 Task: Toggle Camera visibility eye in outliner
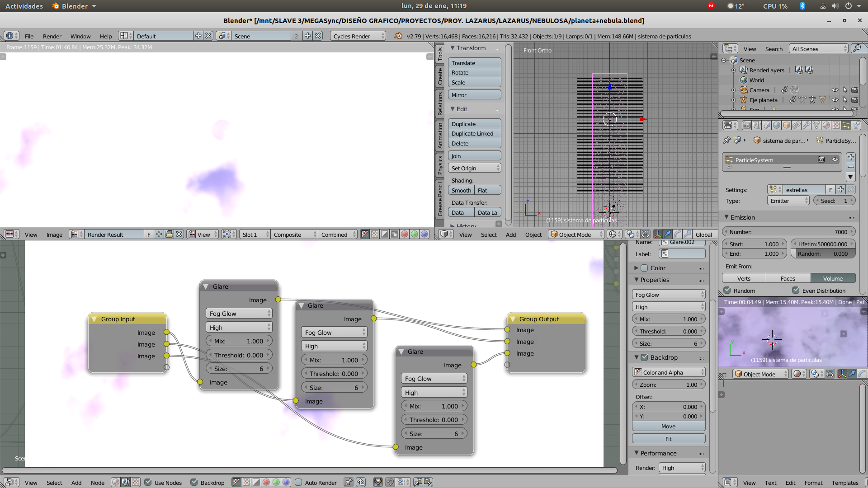[835, 90]
